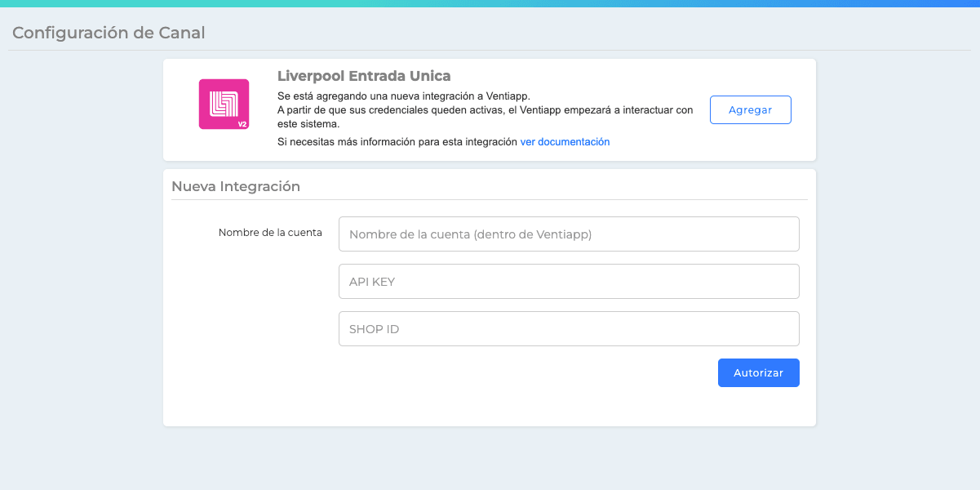Click the 'Si necesitas más información' text
Screen dimensions: 980x490
coord(397,141)
